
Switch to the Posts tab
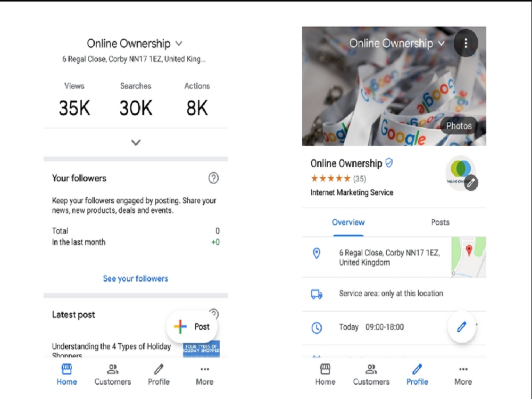[440, 222]
